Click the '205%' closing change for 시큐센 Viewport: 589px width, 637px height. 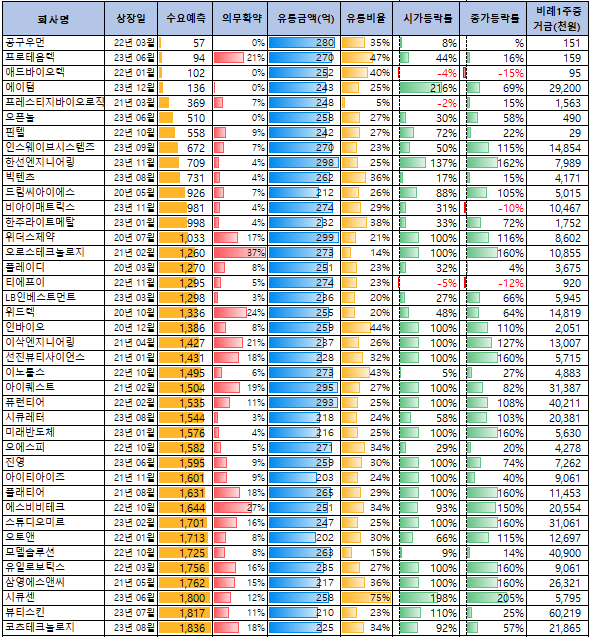493,598
